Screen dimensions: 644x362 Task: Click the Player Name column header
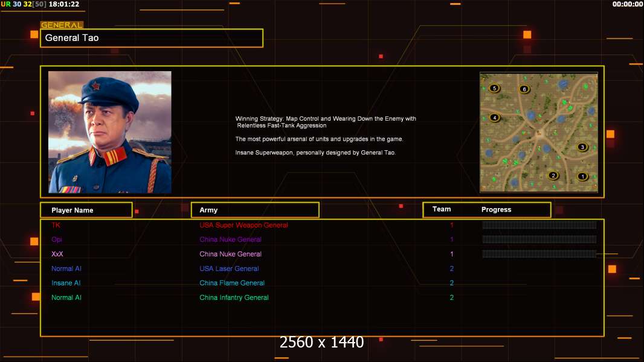coord(86,210)
